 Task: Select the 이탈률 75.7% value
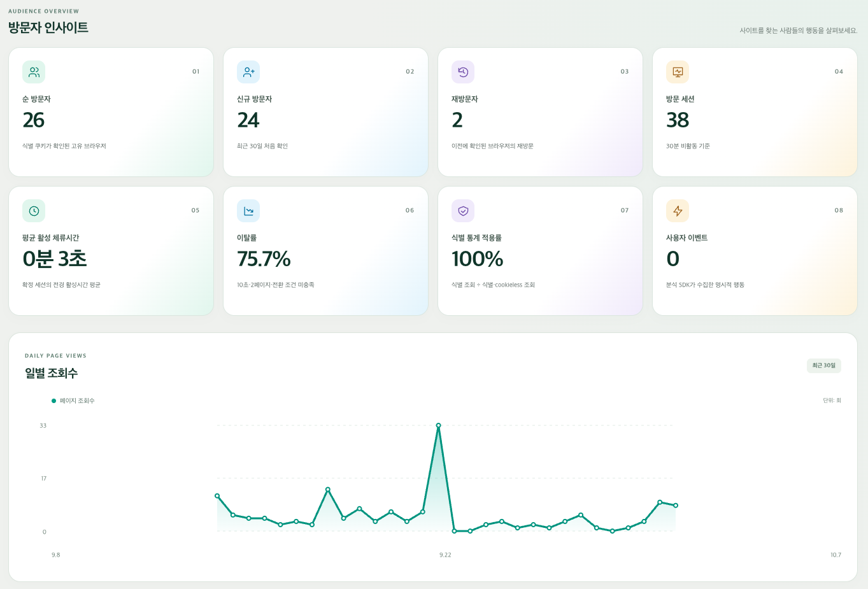[264, 259]
